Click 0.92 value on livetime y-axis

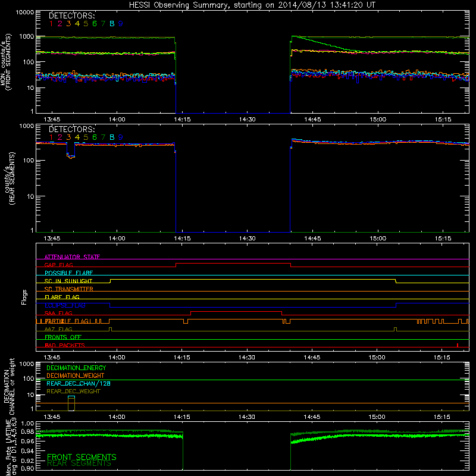click(x=27, y=461)
